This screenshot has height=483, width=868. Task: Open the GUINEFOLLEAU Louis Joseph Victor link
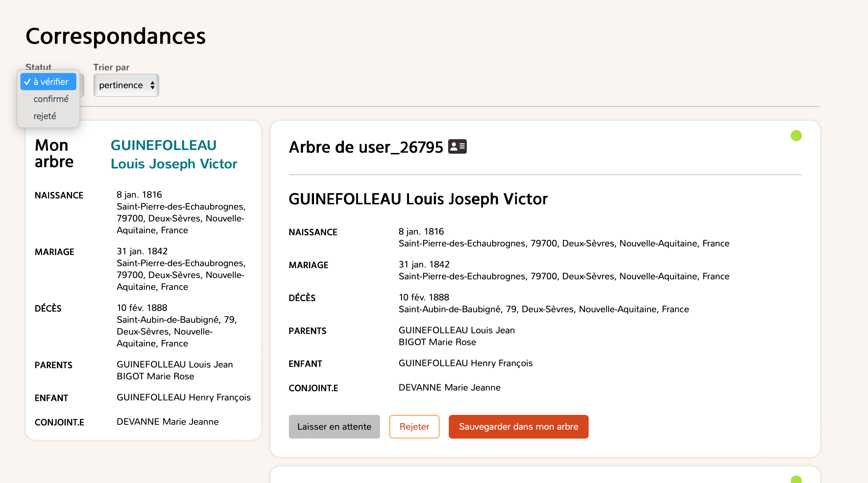click(x=174, y=154)
